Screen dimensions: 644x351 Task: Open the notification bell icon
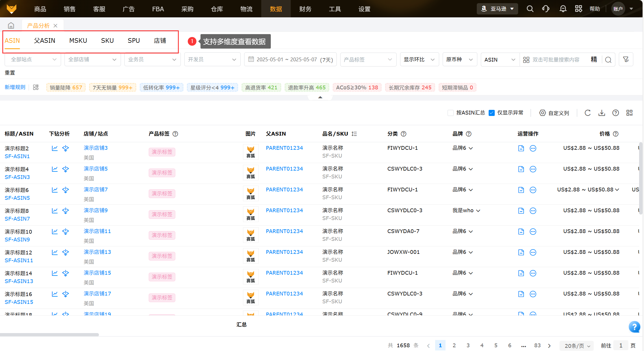tap(563, 9)
